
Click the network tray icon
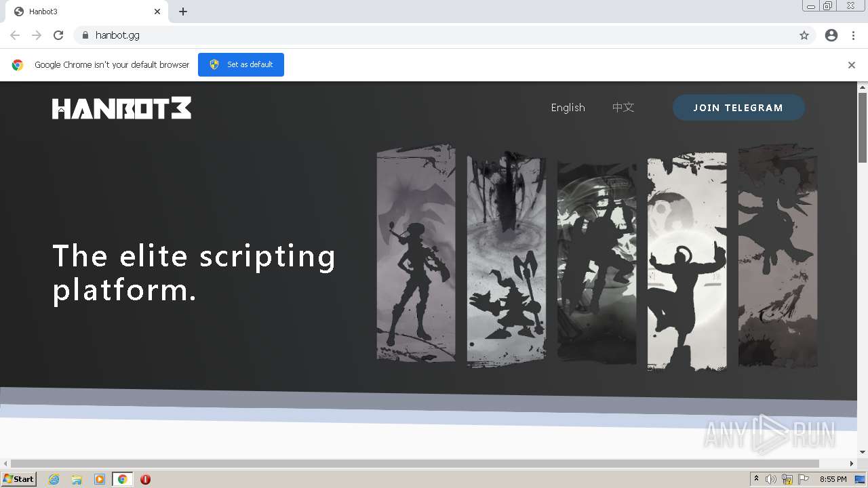click(787, 479)
